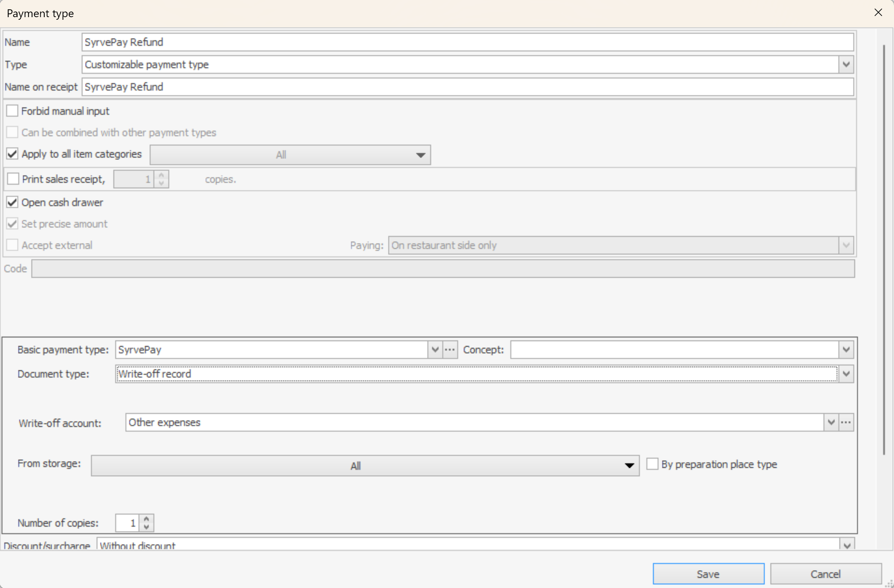Increase Number of copies value
894x588 pixels.
(146, 519)
